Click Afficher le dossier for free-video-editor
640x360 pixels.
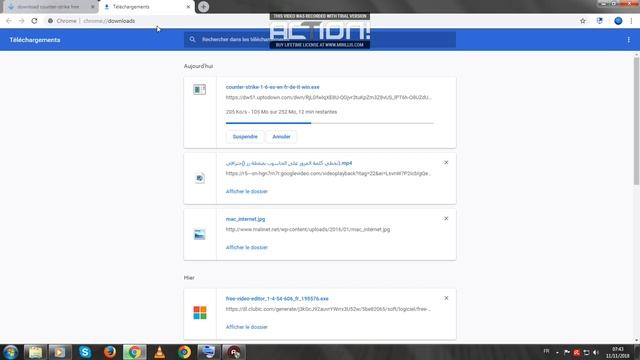(247, 327)
